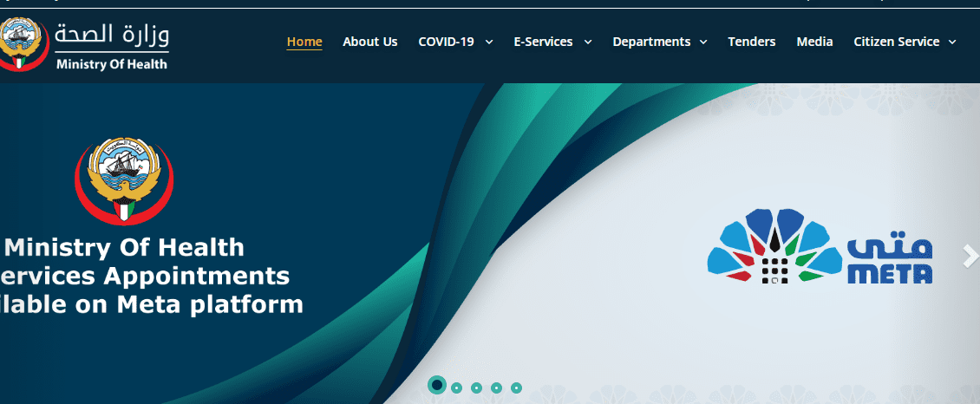
Task: Expand the E-Services dropdown chevron
Action: [587, 42]
